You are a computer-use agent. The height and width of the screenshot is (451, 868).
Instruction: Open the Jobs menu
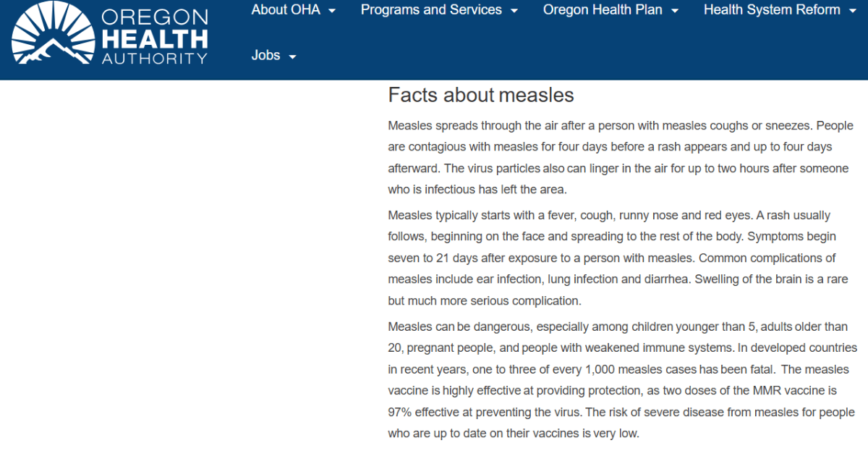click(265, 56)
